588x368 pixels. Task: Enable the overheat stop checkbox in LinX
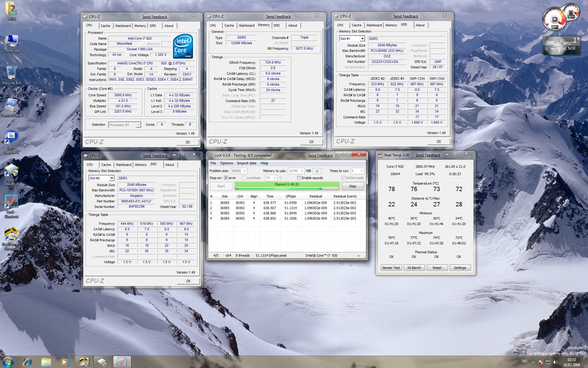tap(244, 178)
